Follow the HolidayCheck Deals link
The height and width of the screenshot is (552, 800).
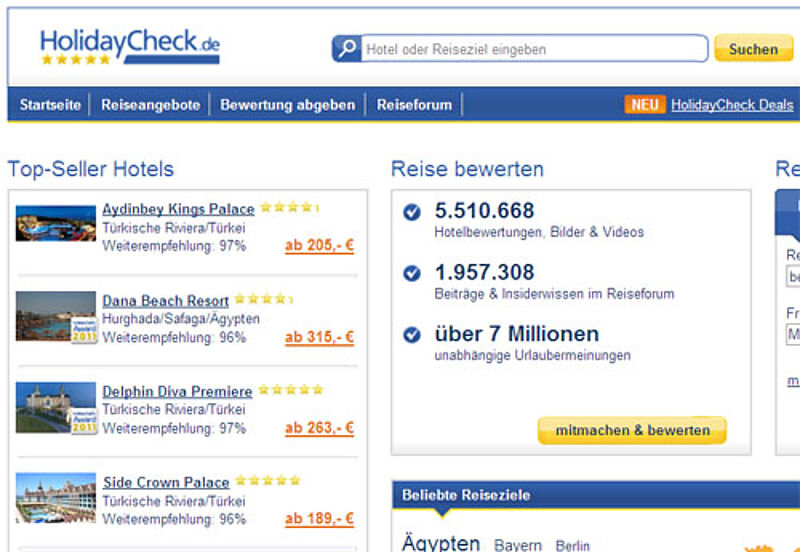732,105
